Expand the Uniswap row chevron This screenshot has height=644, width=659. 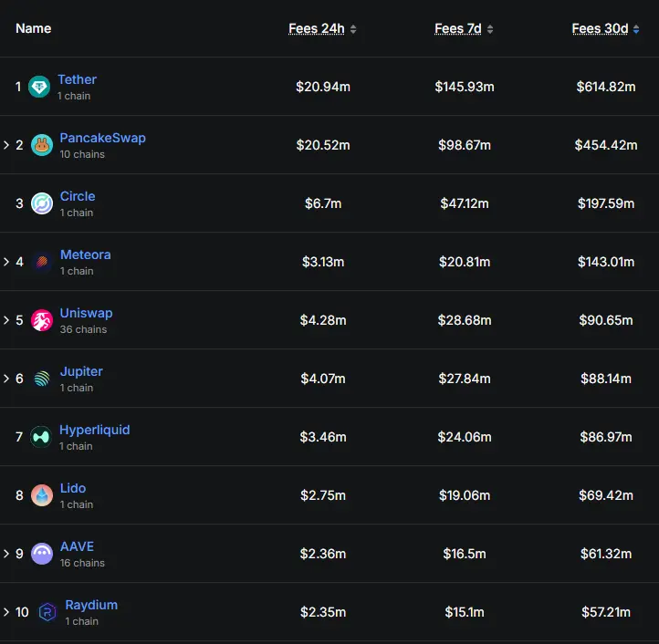(6, 320)
